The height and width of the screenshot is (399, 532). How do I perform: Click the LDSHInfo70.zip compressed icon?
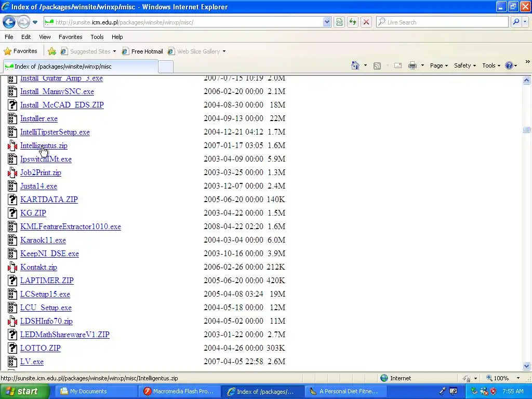point(12,321)
